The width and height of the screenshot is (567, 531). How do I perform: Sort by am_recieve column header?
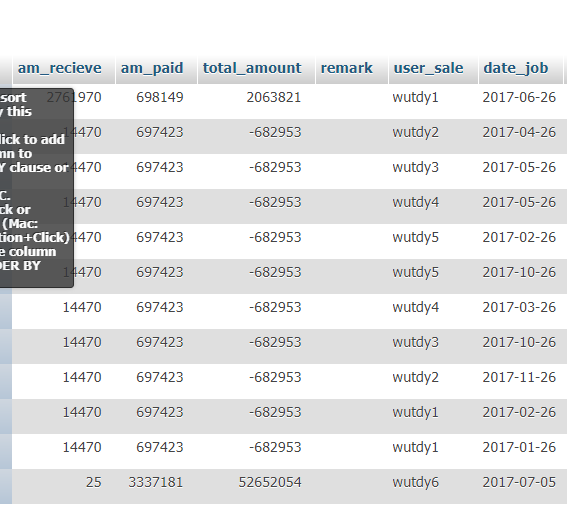click(60, 68)
